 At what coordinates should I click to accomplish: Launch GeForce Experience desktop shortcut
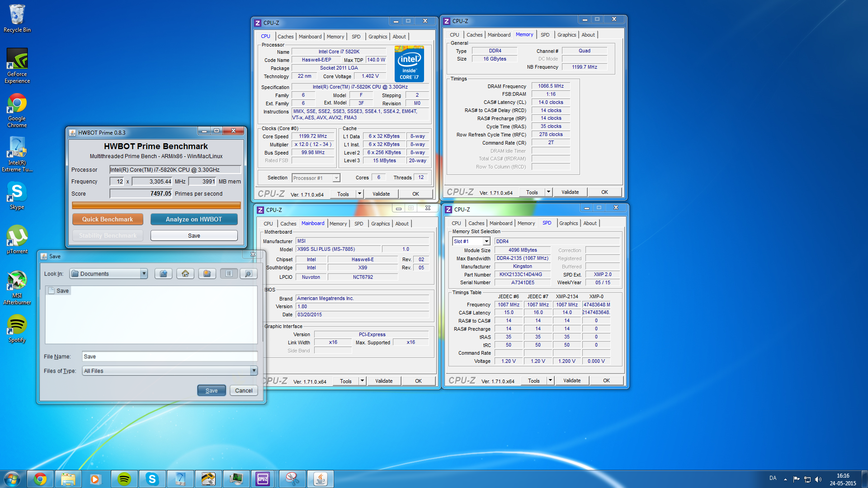coord(17,66)
